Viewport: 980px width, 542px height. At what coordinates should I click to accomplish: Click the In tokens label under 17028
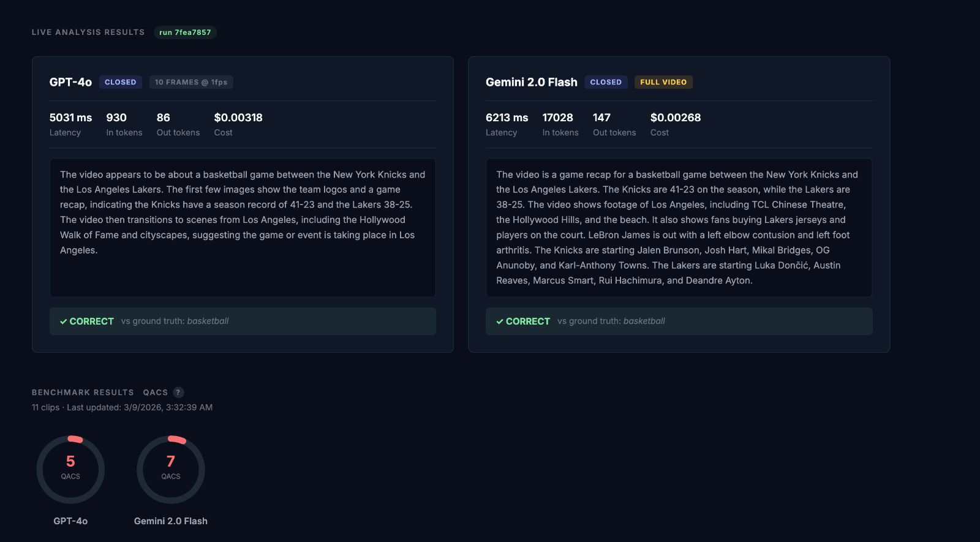(x=560, y=132)
